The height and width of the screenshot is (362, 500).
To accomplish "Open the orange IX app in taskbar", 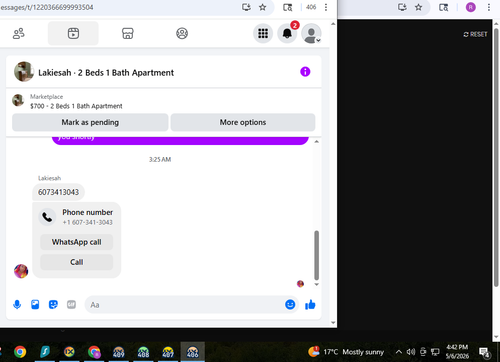I will (x=69, y=352).
